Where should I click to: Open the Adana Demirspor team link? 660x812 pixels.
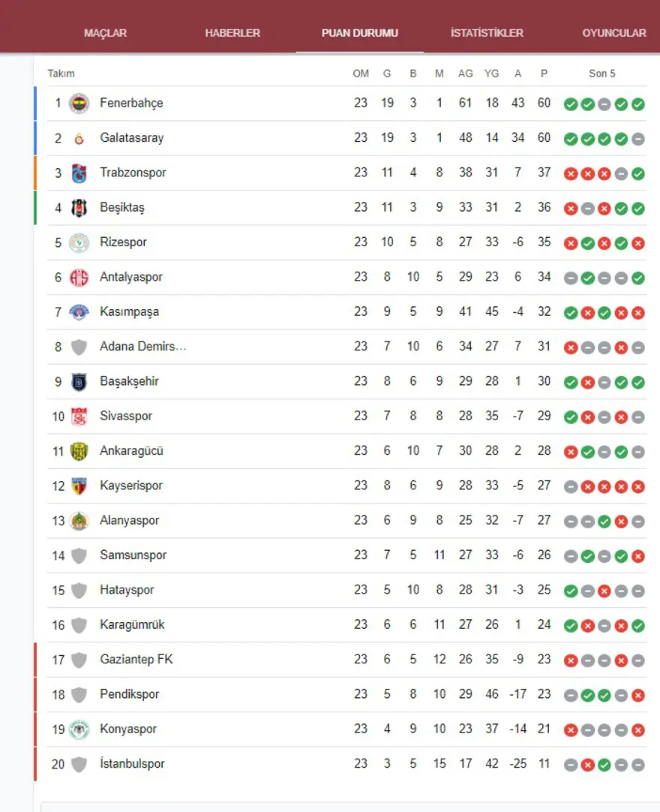142,347
